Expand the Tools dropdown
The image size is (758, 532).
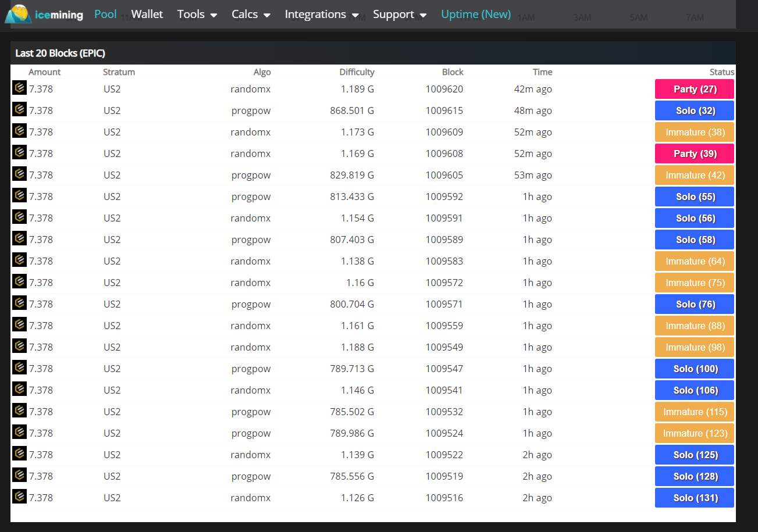[197, 14]
